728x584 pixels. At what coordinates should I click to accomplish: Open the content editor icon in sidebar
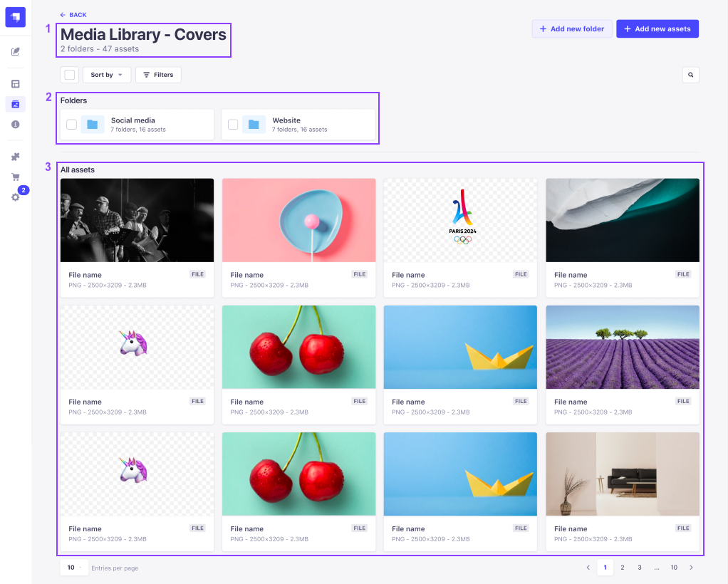(15, 51)
